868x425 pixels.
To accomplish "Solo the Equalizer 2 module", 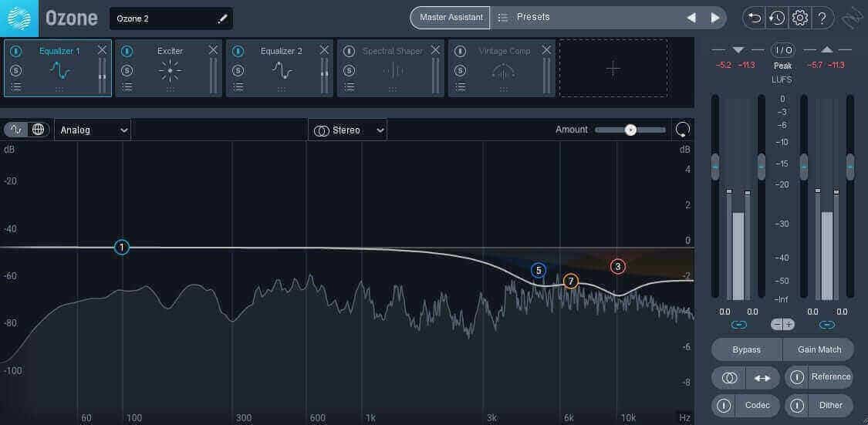I will 238,70.
